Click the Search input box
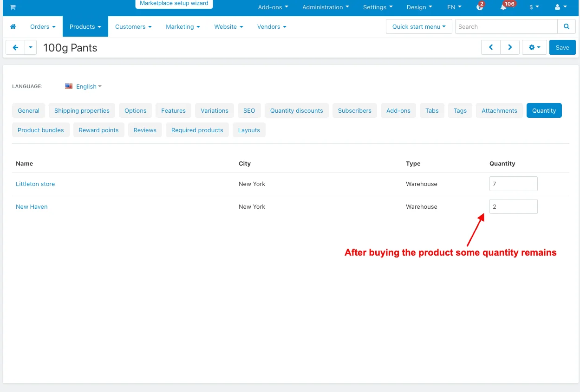 pyautogui.click(x=506, y=27)
